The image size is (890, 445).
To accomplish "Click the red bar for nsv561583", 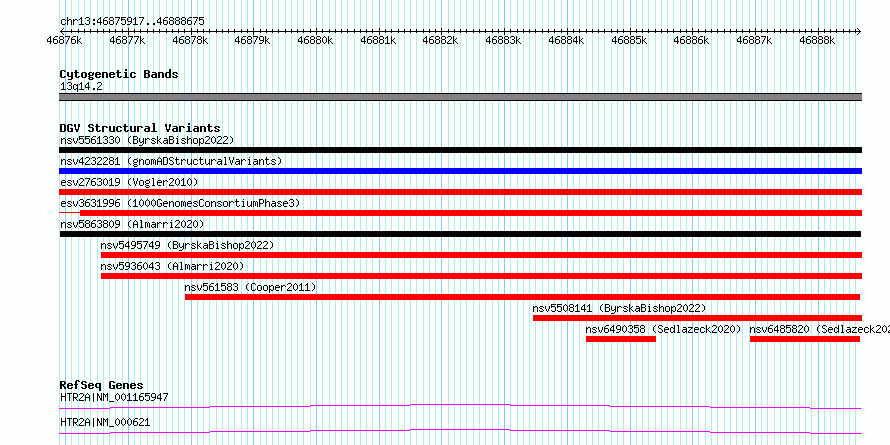I will coord(523,297).
